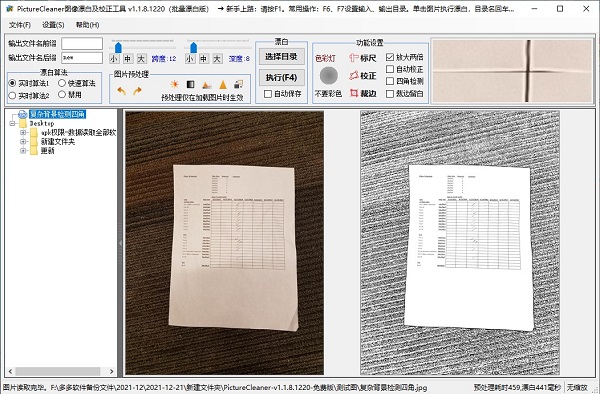Collapse the Desktop tree node

(x=12, y=123)
